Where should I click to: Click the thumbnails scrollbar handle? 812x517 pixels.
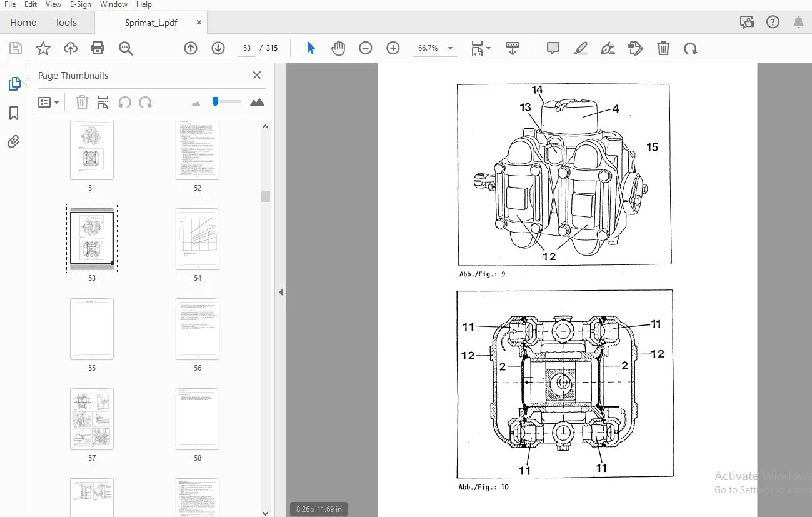265,196
